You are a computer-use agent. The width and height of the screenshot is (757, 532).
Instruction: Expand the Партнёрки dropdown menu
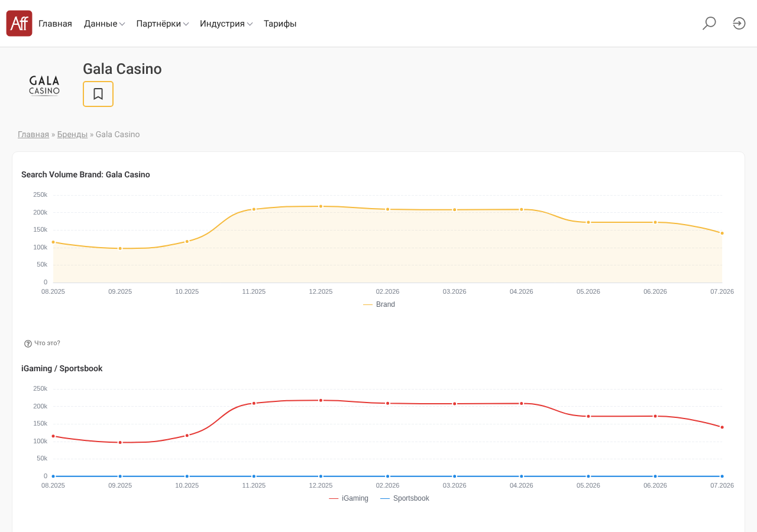pos(163,24)
